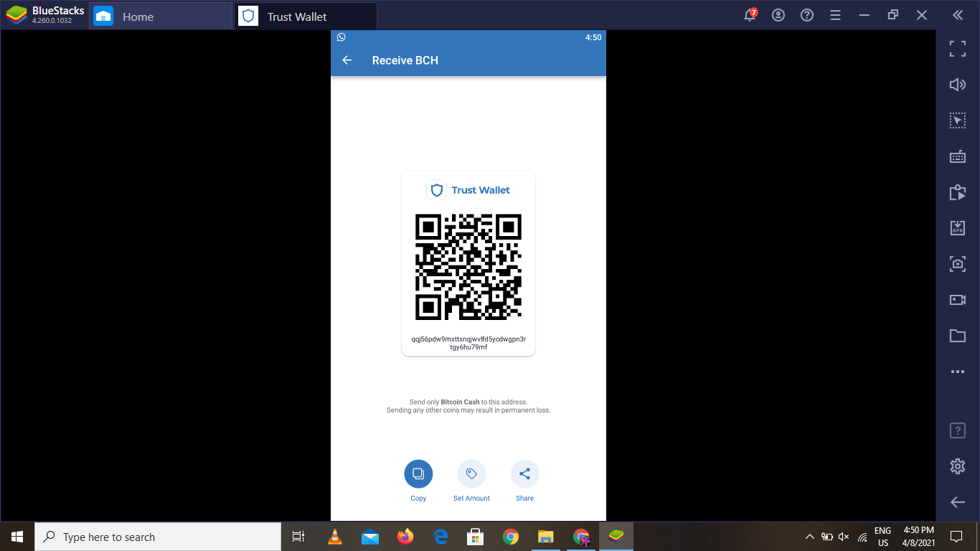Open Microsoft Edge from taskbar
The image size is (980, 551).
click(440, 537)
